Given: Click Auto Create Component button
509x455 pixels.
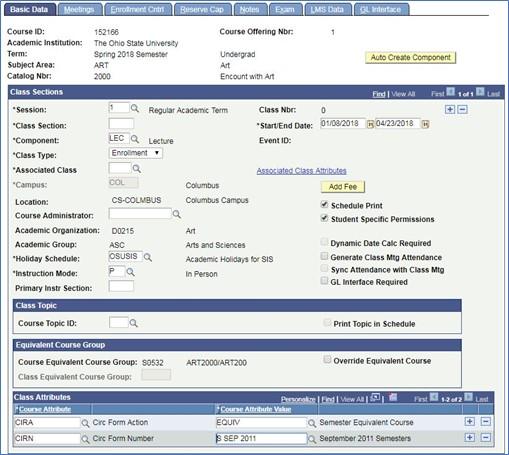Looking at the screenshot, I should (x=411, y=57).
